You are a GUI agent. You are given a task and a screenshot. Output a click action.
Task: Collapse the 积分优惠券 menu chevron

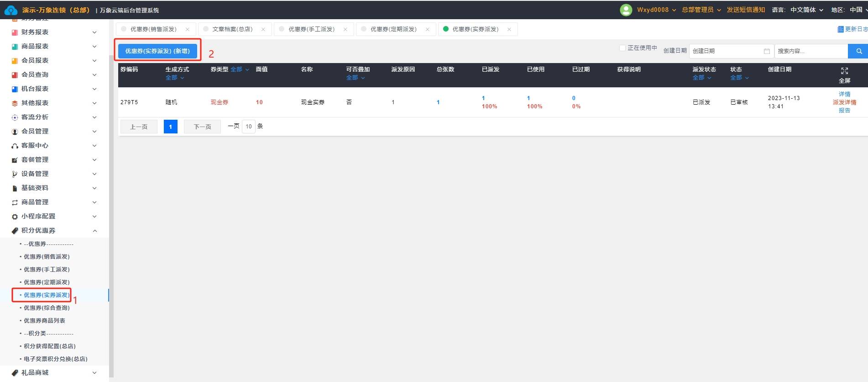click(95, 231)
